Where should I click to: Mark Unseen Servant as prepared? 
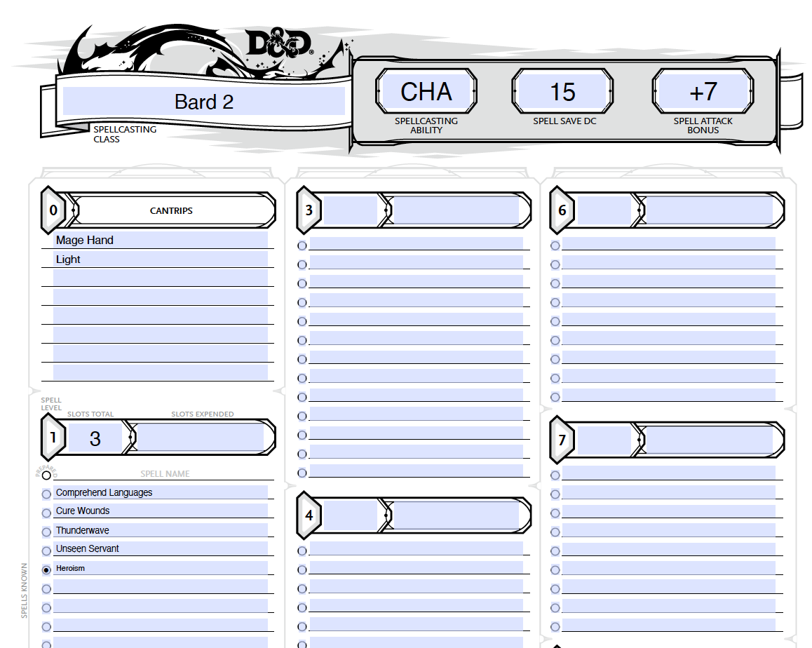point(46,551)
